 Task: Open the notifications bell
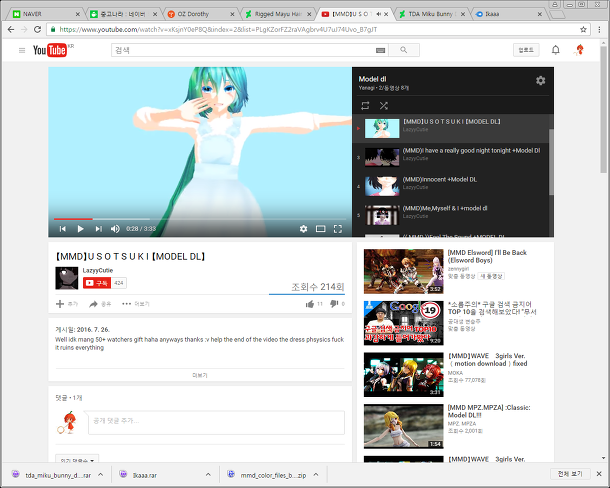click(x=556, y=50)
